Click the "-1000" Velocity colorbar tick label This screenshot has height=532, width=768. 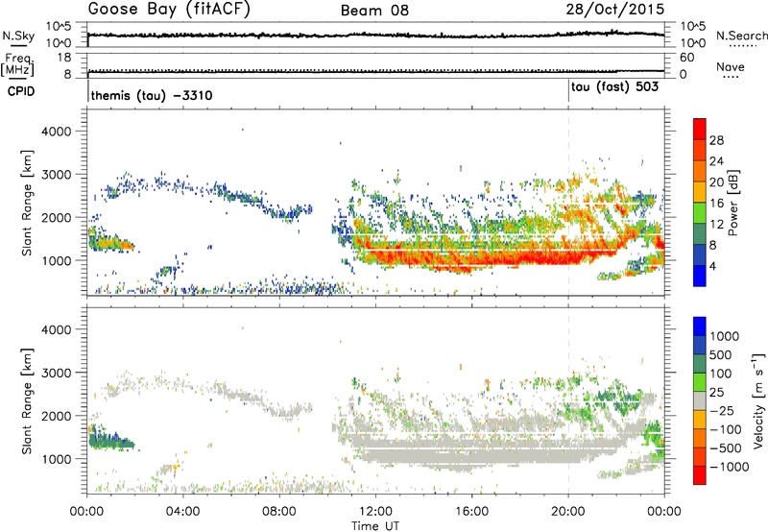click(730, 467)
